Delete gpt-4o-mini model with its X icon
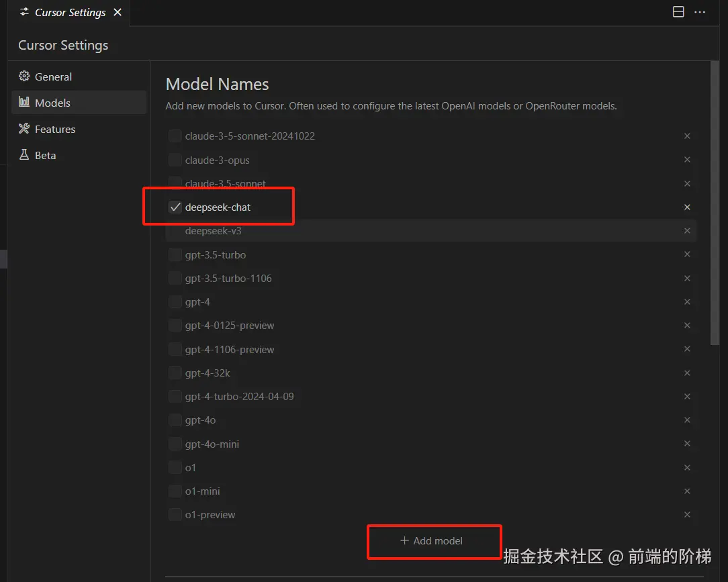The image size is (728, 582). click(687, 444)
